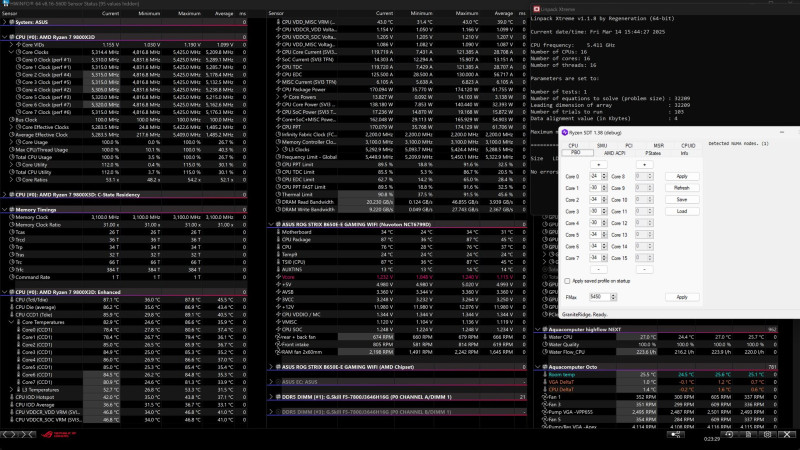The image size is (800, 450).
Task: Click the voltage icon beside Core VIDs
Action: [18, 45]
